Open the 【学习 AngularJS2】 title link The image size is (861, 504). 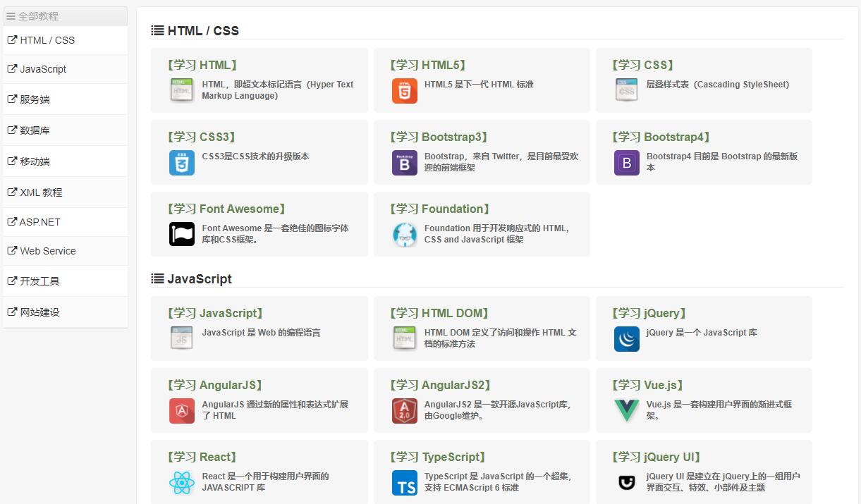(440, 385)
